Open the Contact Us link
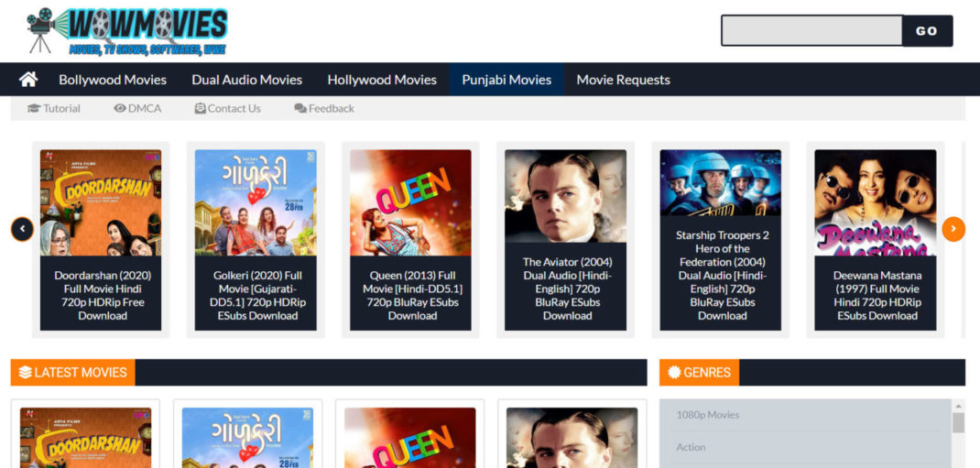The image size is (980, 468). click(x=234, y=108)
